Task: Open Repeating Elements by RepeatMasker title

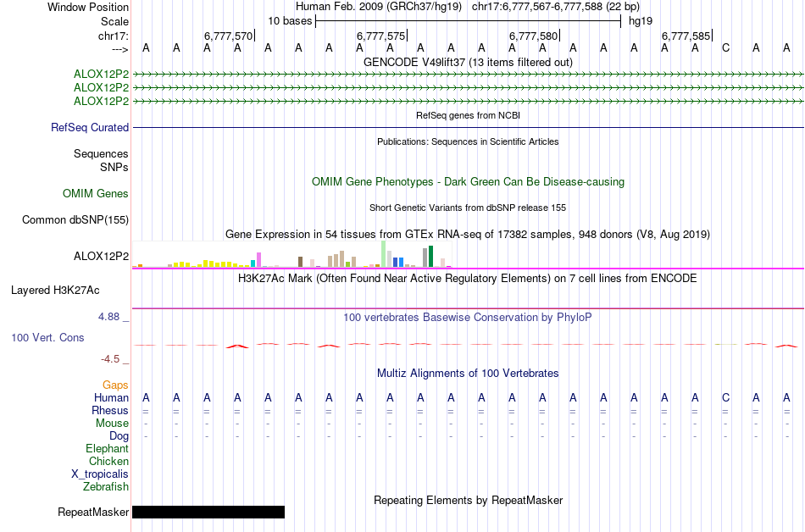Action: coord(468,500)
